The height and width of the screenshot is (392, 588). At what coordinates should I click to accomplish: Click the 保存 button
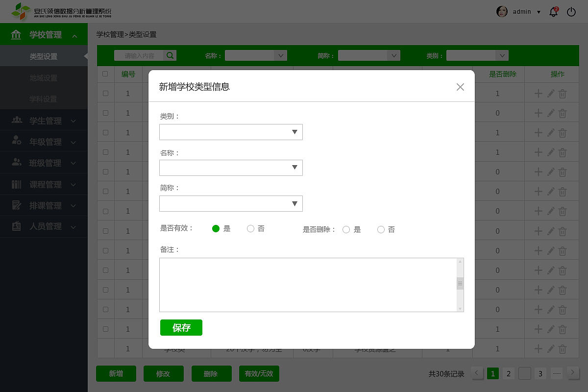click(x=181, y=327)
